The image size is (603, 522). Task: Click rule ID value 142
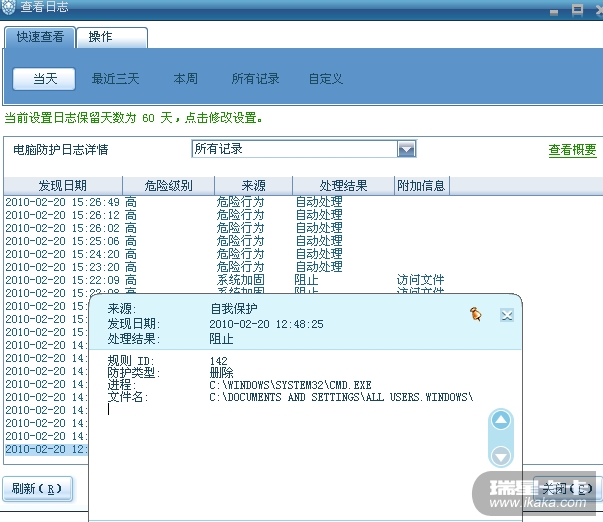click(218, 361)
